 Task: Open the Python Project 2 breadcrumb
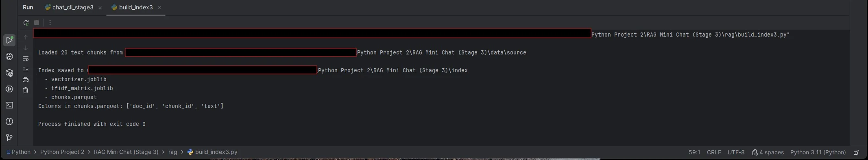pos(62,152)
